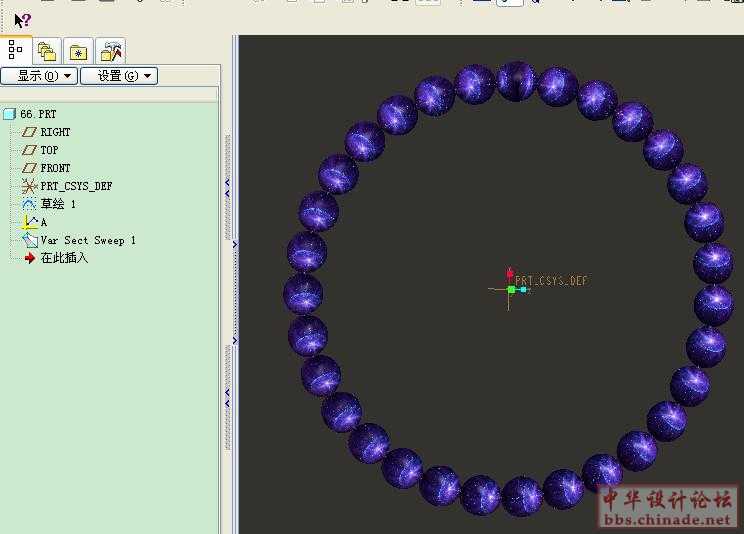Viewport: 744px width, 534px height.
Task: Click the middle arrow on the panel splitter
Action: (234, 245)
